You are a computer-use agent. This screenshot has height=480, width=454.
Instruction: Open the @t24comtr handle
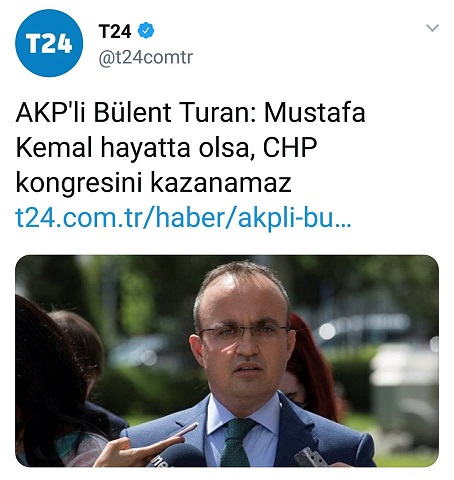tap(146, 57)
